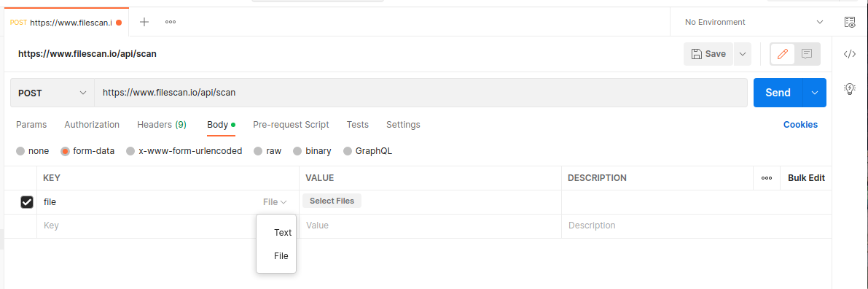Viewport: 868px width, 289px height.
Task: Open tab options three-dots menu
Action: 171,22
